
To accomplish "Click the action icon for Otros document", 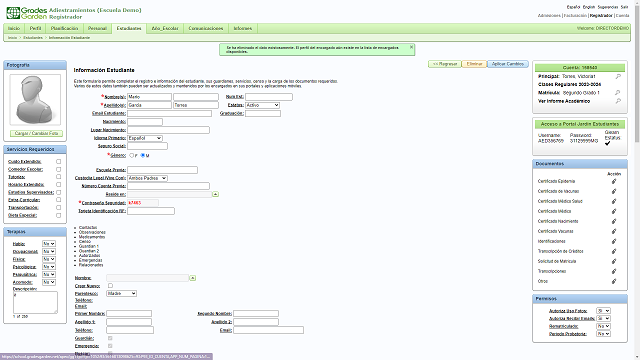I will [x=613, y=281].
